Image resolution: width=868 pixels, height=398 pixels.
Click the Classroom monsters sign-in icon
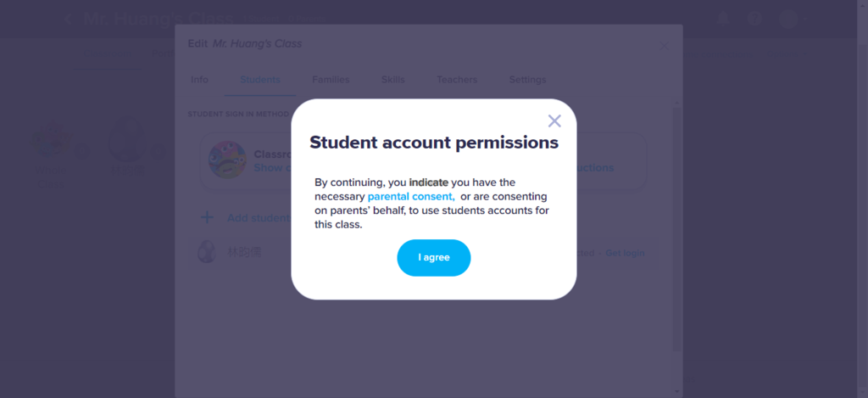pos(227,160)
